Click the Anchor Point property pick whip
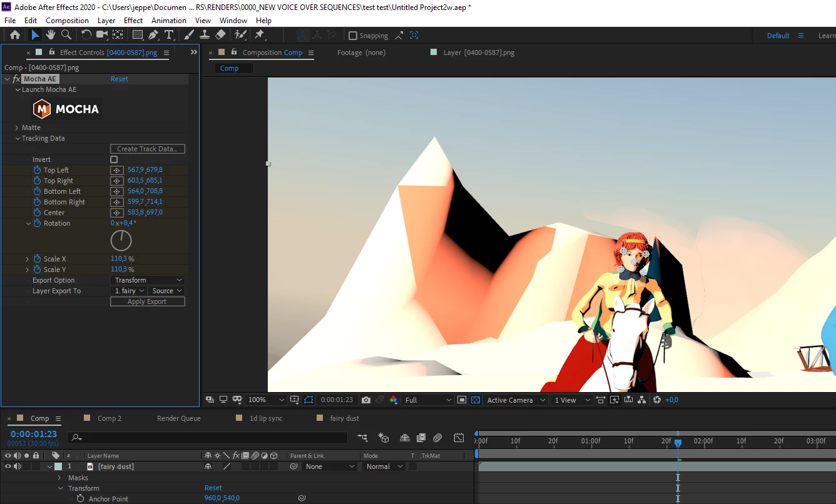The image size is (836, 504). 302,498
